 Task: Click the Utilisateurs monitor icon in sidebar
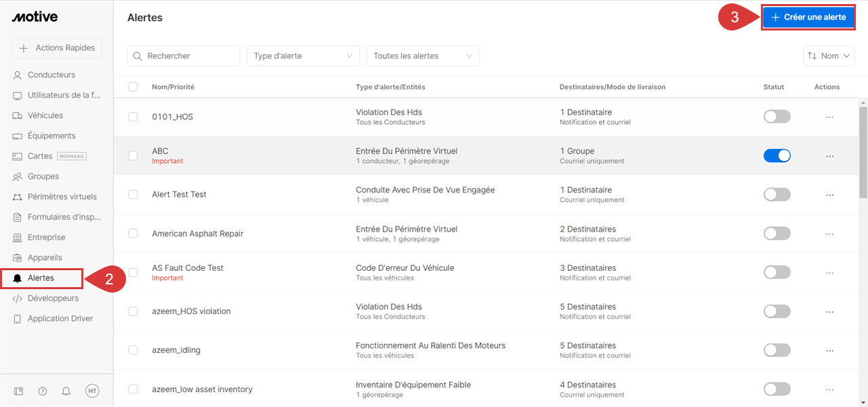tap(18, 95)
